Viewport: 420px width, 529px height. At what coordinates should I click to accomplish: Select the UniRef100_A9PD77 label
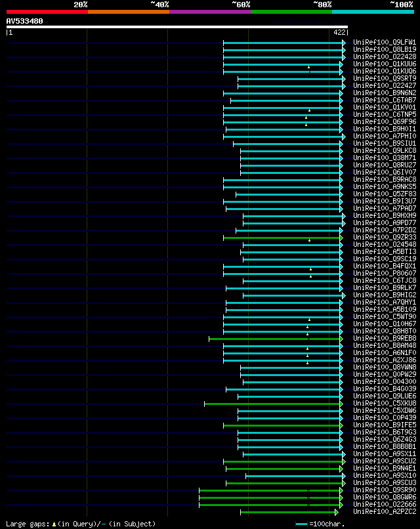point(385,223)
